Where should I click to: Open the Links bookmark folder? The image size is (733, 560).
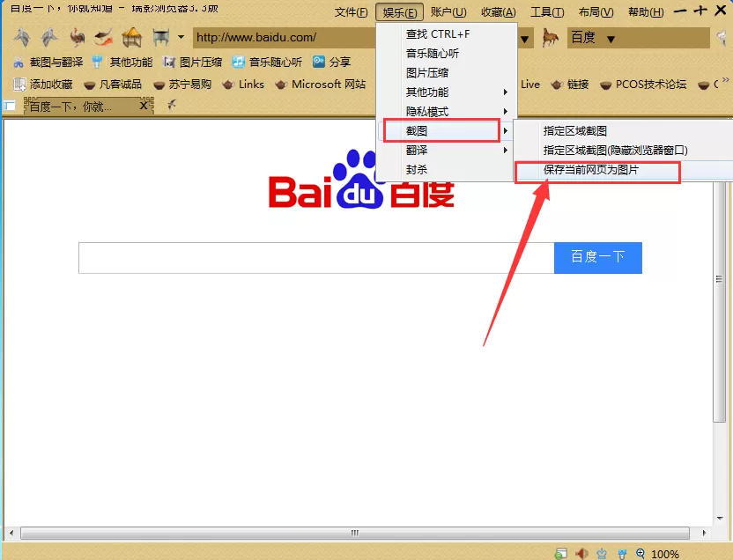[x=243, y=84]
